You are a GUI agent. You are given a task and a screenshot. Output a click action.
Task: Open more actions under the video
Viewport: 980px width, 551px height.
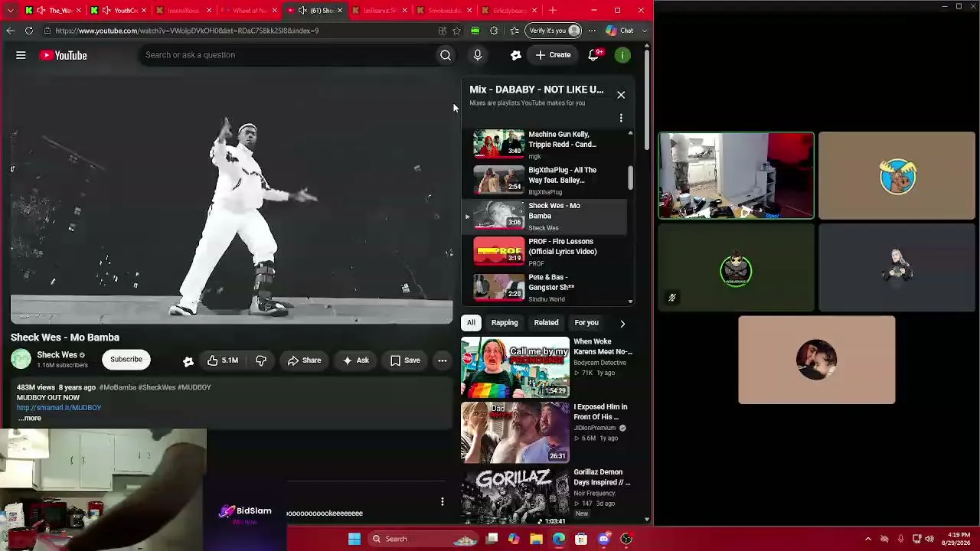[443, 360]
